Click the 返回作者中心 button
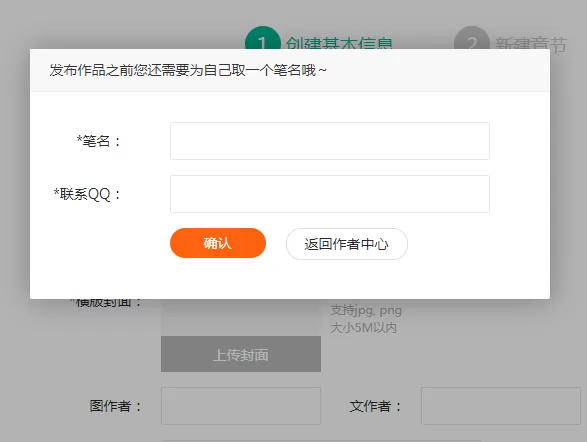The height and width of the screenshot is (442, 587). tap(347, 244)
